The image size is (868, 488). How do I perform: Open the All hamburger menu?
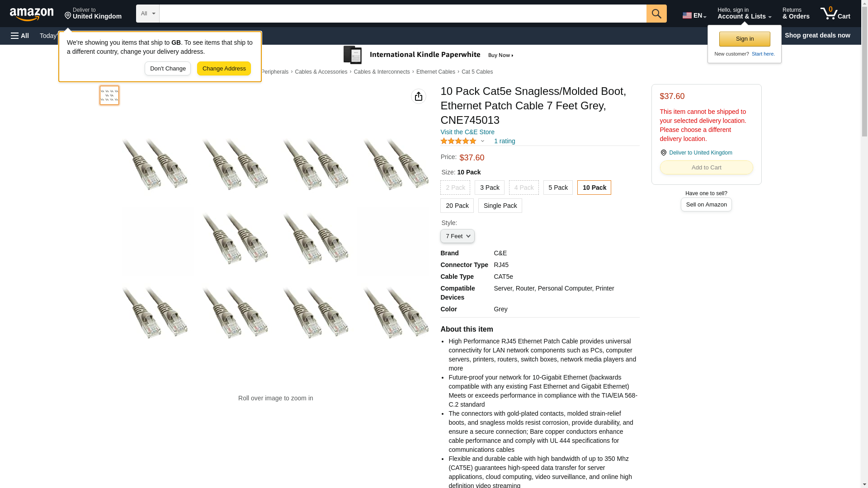tap(20, 36)
